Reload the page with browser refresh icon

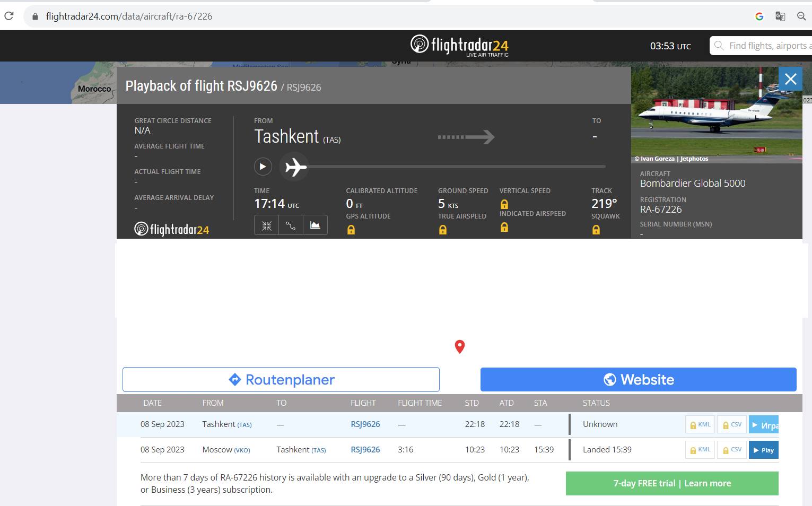(9, 16)
